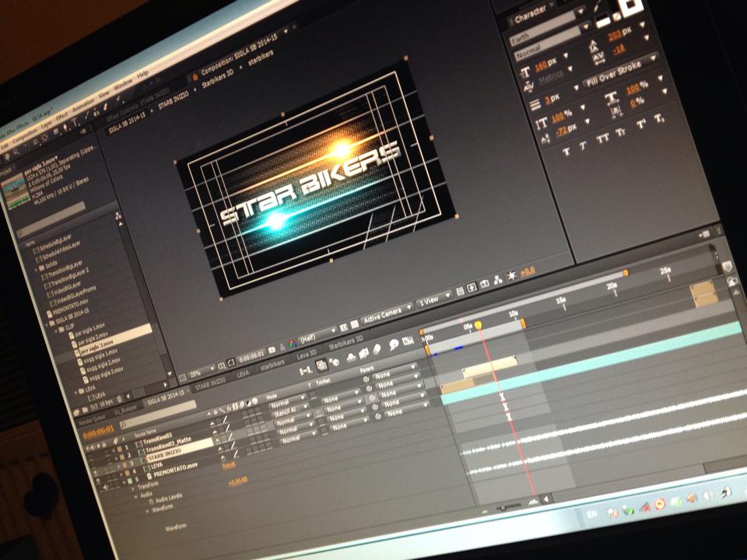Screen dimensions: 747x560
Task: Click the fast previews icon under the viewer
Action: (x=472, y=287)
